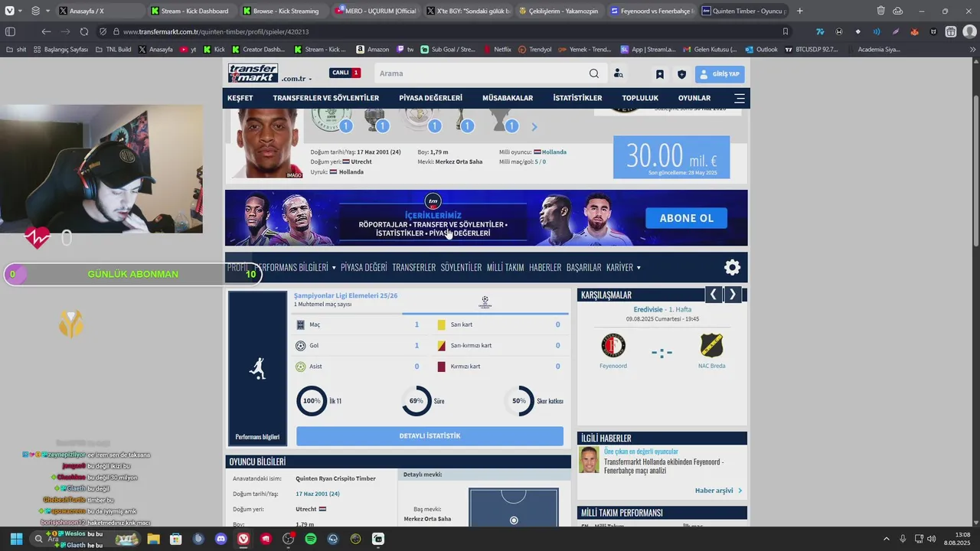Click the news thumbnail in İlgili Haberler
Image resolution: width=980 pixels, height=551 pixels.
coord(589,460)
